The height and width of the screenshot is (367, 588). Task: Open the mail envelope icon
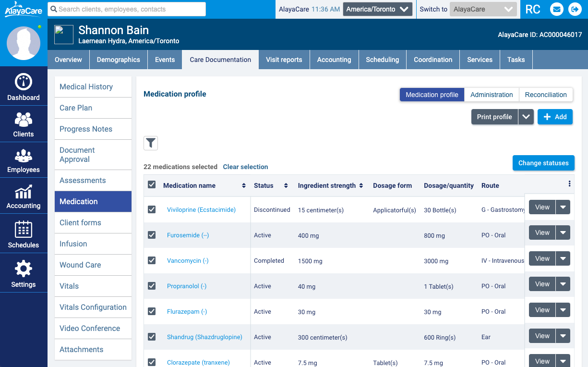[x=556, y=9]
